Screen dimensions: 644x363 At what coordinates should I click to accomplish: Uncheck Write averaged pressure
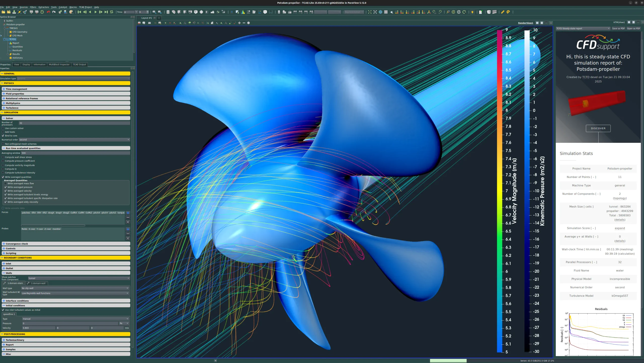click(x=6, y=187)
